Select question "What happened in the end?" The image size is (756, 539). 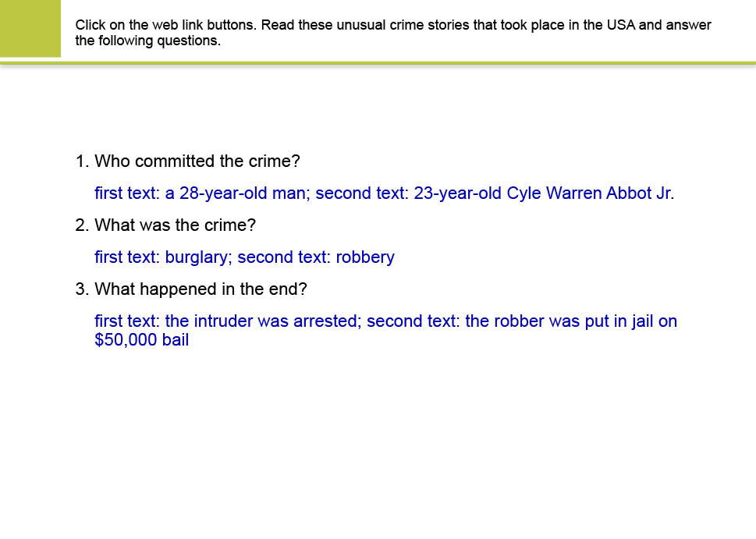(x=201, y=289)
